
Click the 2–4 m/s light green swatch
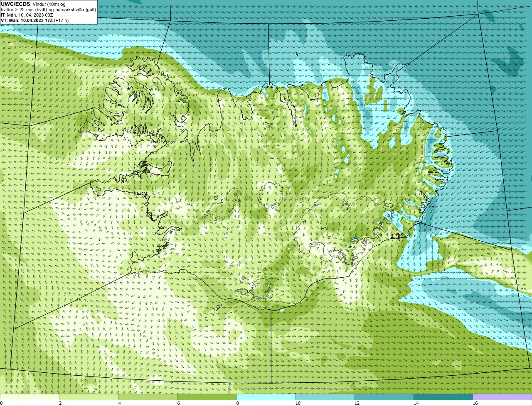tap(89, 397)
